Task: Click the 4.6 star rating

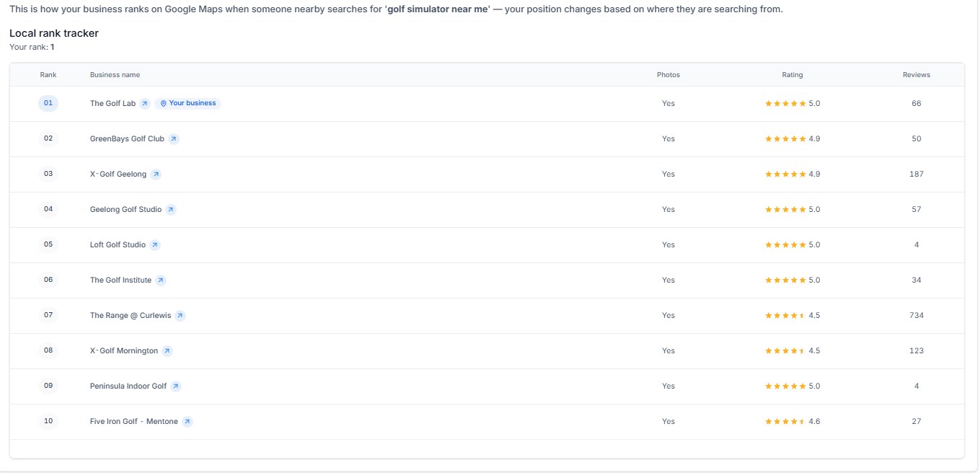Action: (793, 421)
